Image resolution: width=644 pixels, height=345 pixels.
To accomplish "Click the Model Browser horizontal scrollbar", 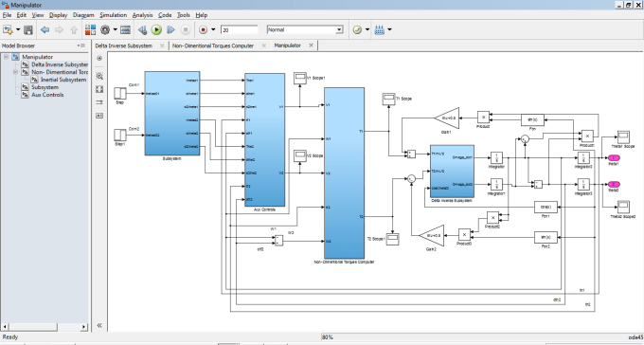I will (44, 327).
